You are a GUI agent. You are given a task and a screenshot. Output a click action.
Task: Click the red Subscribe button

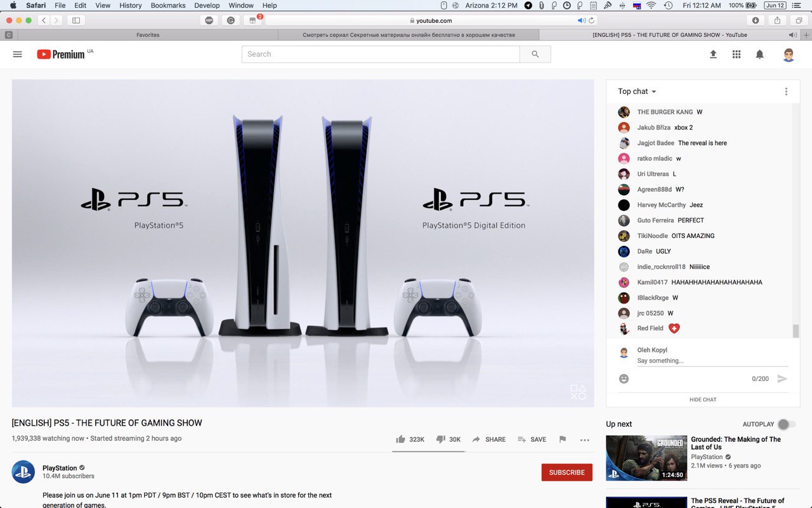[566, 472]
